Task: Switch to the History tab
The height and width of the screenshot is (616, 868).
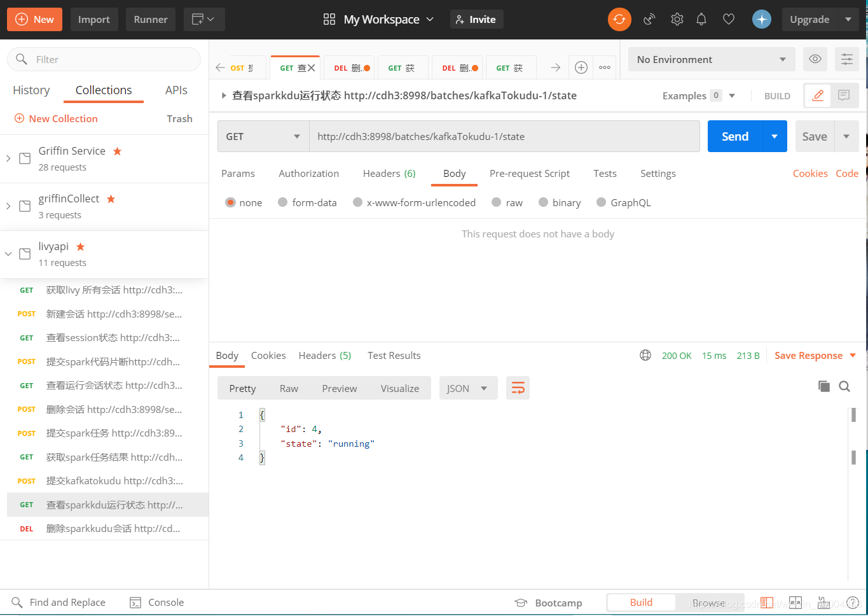Action: pos(31,90)
